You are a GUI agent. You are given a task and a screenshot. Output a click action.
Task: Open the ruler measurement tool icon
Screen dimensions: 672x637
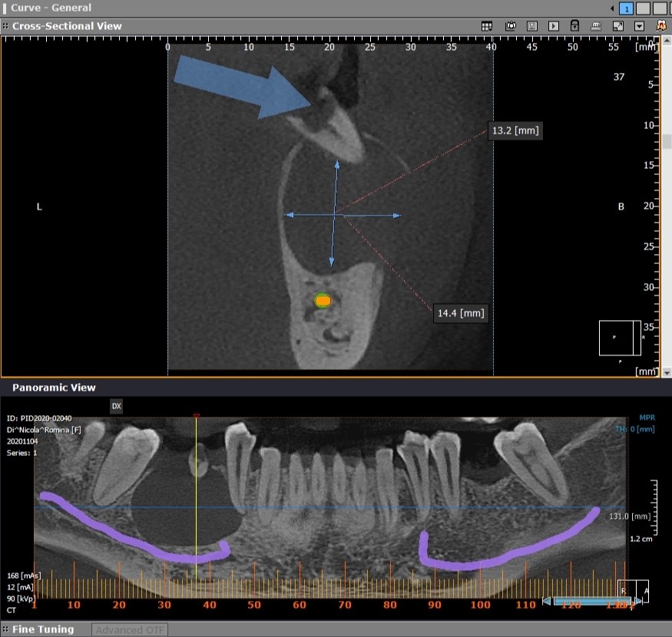tap(596, 27)
